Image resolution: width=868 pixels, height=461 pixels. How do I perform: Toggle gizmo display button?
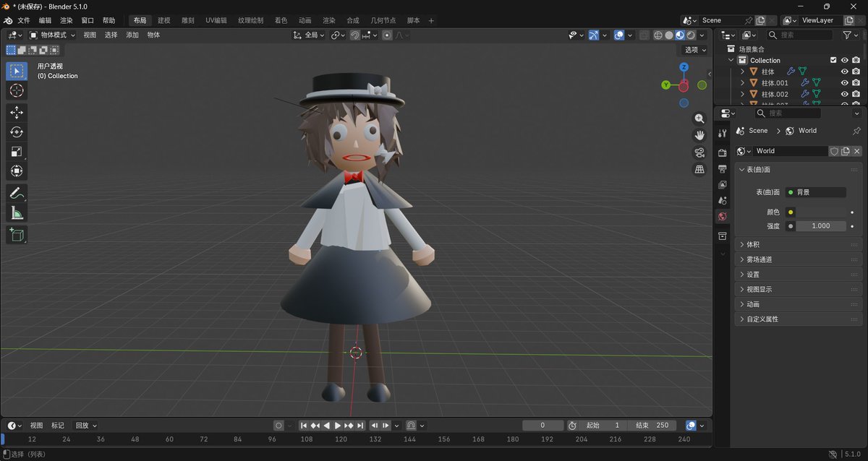594,35
